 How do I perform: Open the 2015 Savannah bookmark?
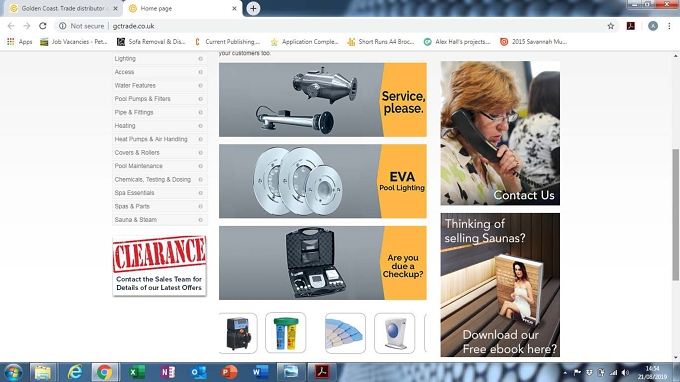534,42
